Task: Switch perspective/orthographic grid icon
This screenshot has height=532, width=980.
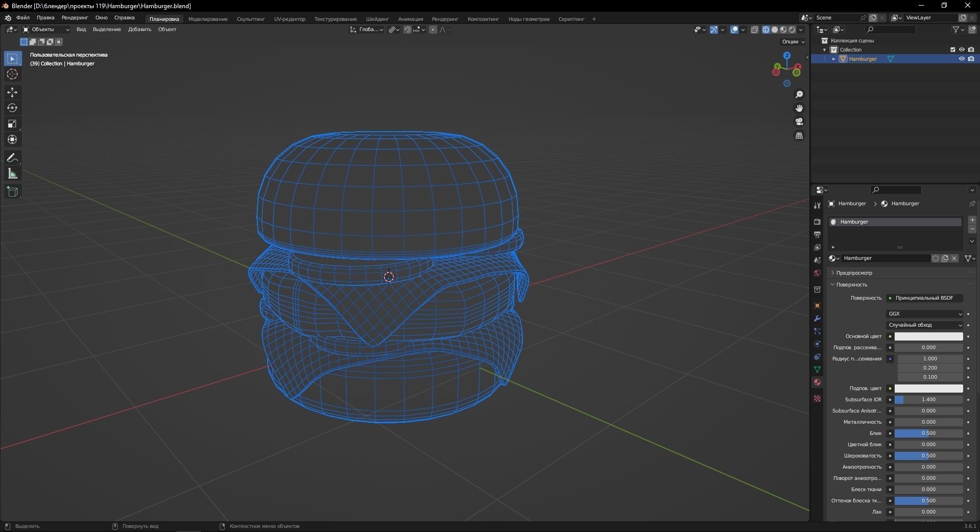Action: (799, 136)
